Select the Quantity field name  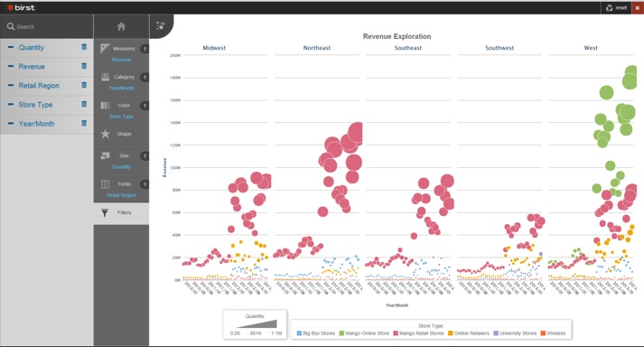point(32,47)
